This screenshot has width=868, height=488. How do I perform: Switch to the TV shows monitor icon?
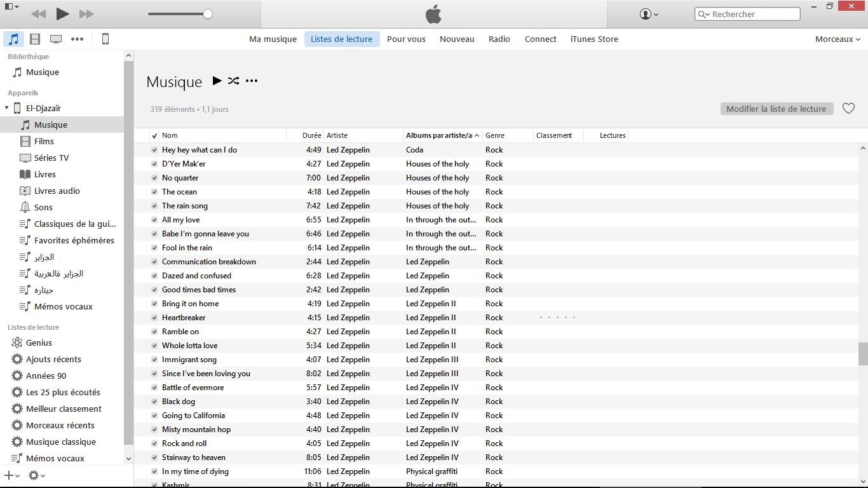(56, 39)
